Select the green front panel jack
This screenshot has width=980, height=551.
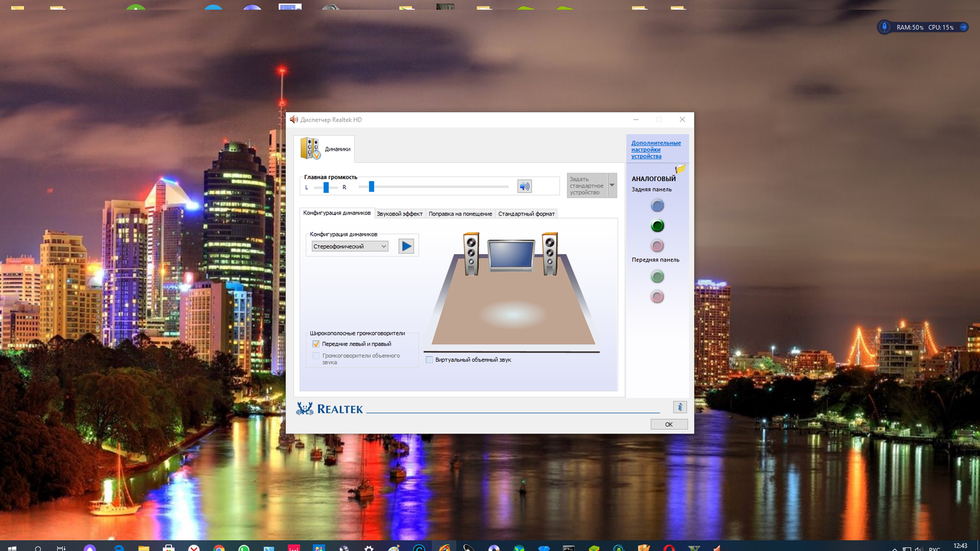click(657, 277)
